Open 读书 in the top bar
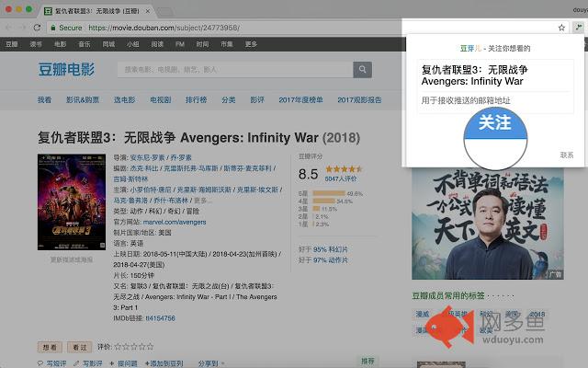This screenshot has width=588, height=368. [x=36, y=44]
